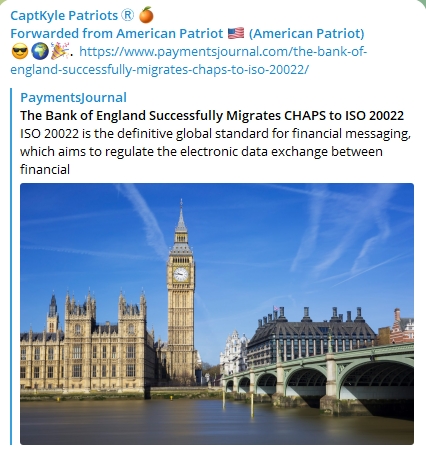Image resolution: width=426 pixels, height=451 pixels.
Task: Click the US flag emoji
Action: click(x=236, y=33)
